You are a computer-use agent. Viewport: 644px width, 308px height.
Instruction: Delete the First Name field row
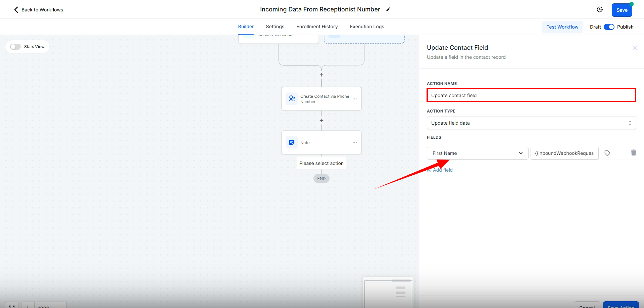pos(633,153)
